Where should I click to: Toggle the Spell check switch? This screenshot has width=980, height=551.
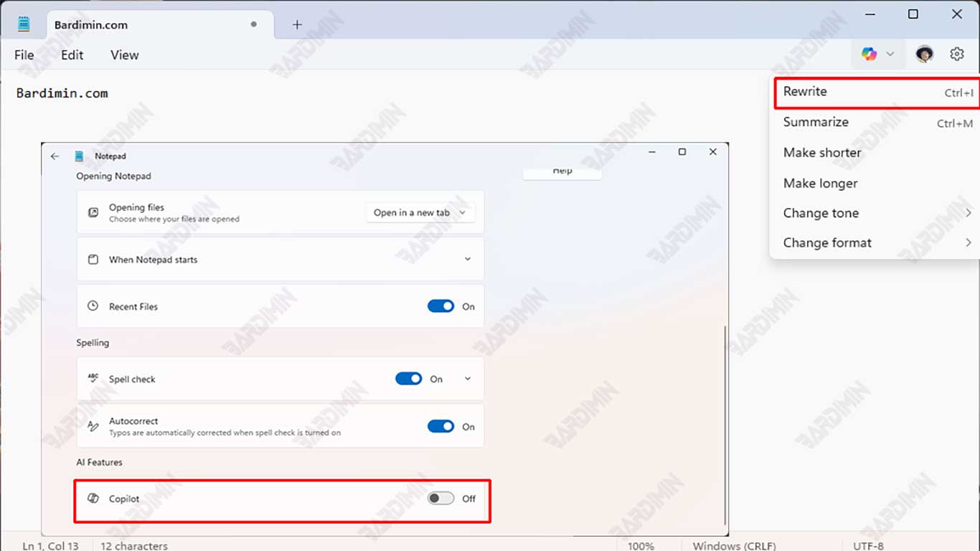click(408, 378)
